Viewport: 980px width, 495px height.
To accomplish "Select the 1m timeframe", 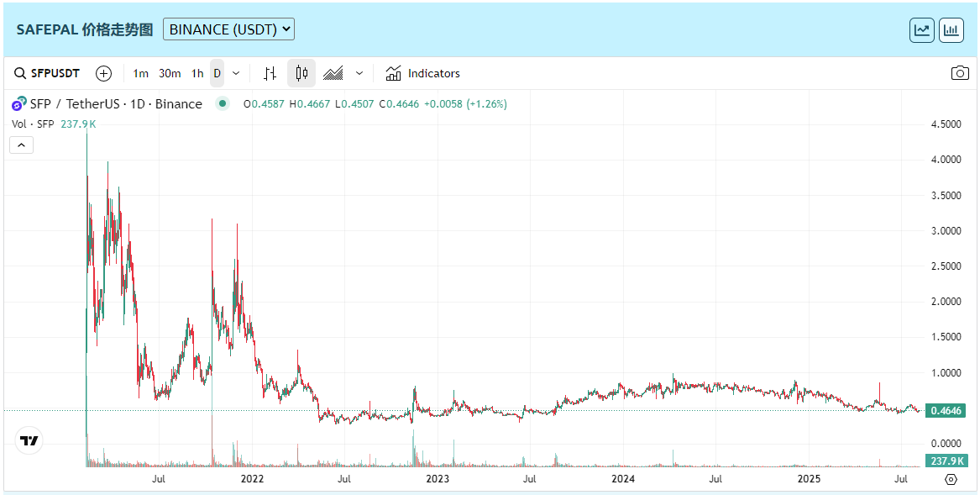I will point(140,73).
